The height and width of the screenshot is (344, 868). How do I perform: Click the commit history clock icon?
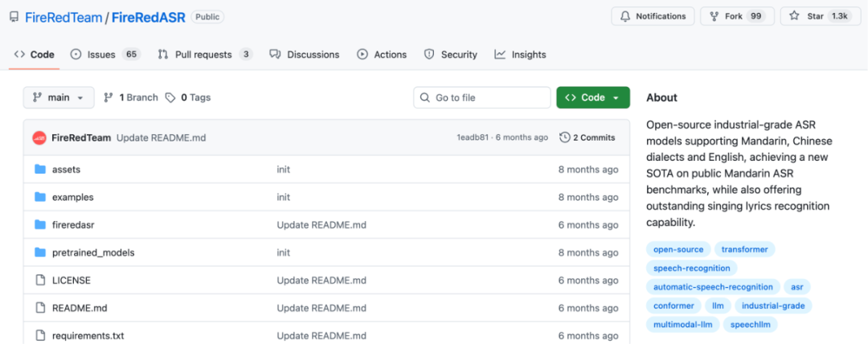[565, 137]
